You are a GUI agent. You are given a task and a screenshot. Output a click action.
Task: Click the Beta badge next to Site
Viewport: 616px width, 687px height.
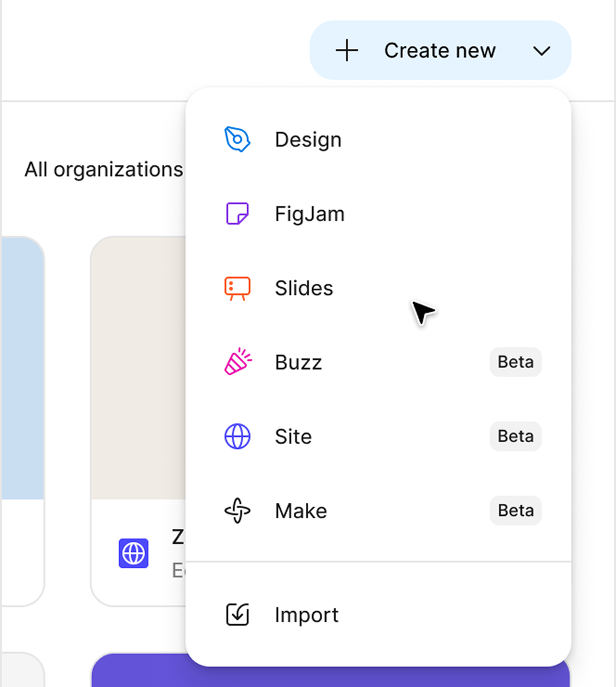click(x=515, y=436)
